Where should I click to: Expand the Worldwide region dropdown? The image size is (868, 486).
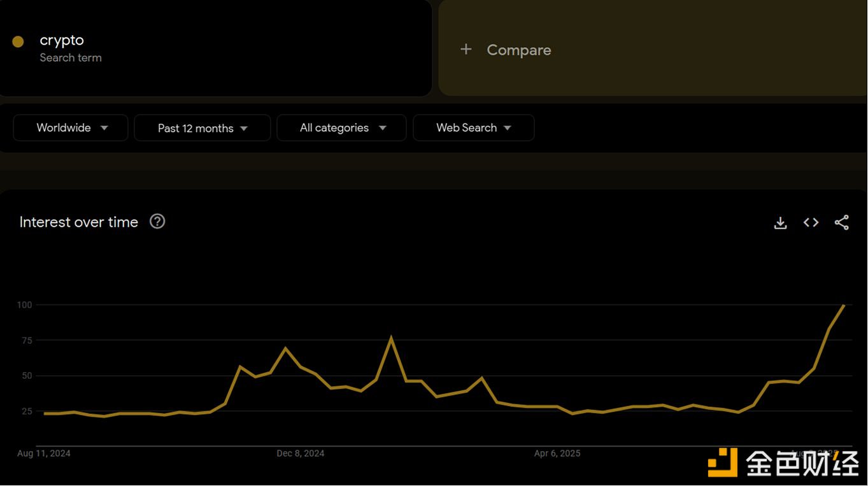click(71, 128)
